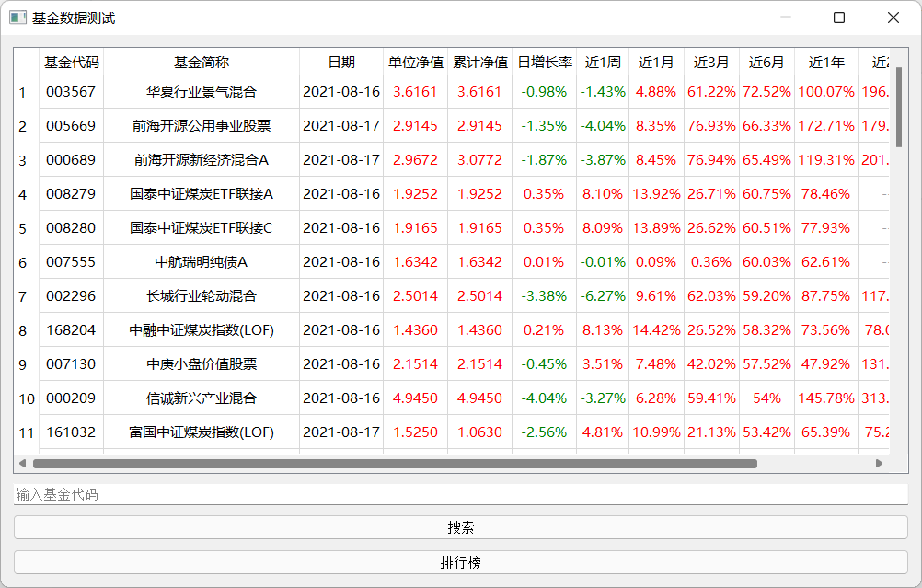
Task: Select the 基金简称 column header
Action: click(x=202, y=63)
